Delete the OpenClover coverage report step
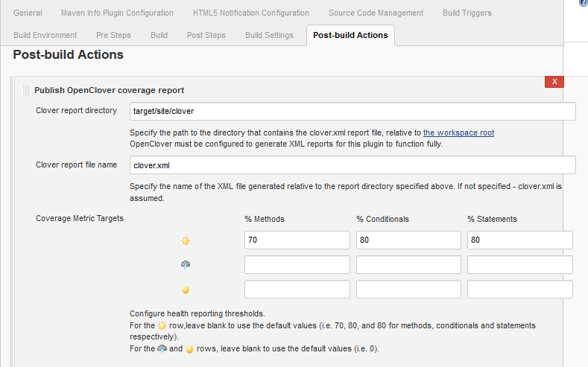Image resolution: width=588 pixels, height=367 pixels. click(x=554, y=82)
